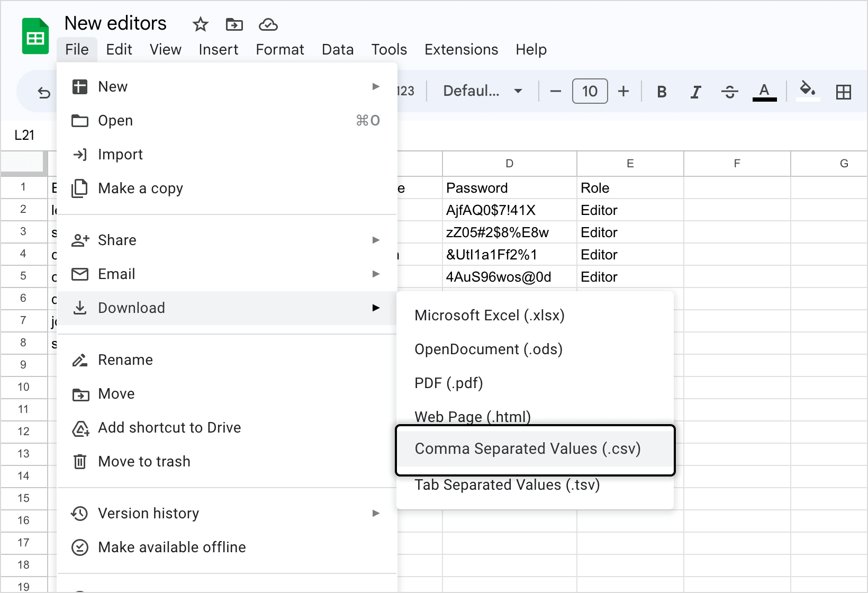Choose Import from File menu
Image resolution: width=868 pixels, height=593 pixels.
pyautogui.click(x=227, y=155)
